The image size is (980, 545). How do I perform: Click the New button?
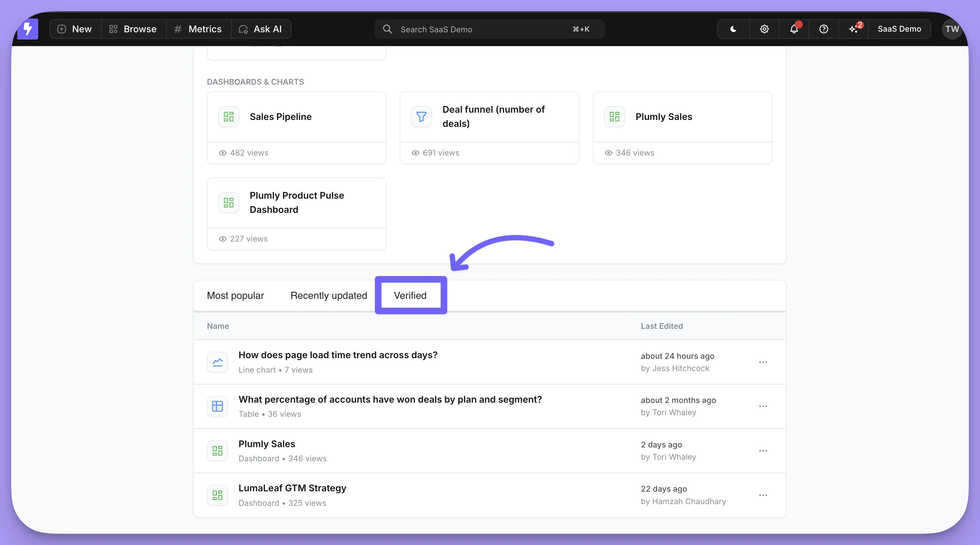tap(75, 29)
